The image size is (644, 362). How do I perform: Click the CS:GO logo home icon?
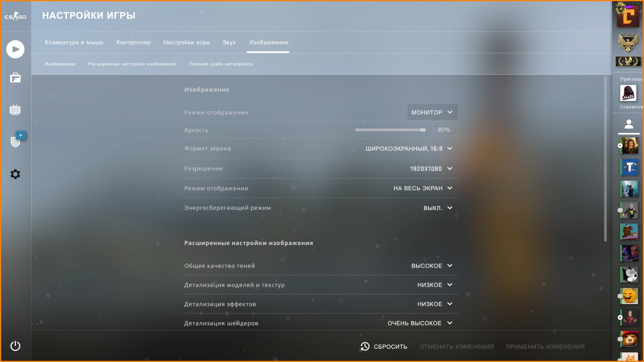16,16
